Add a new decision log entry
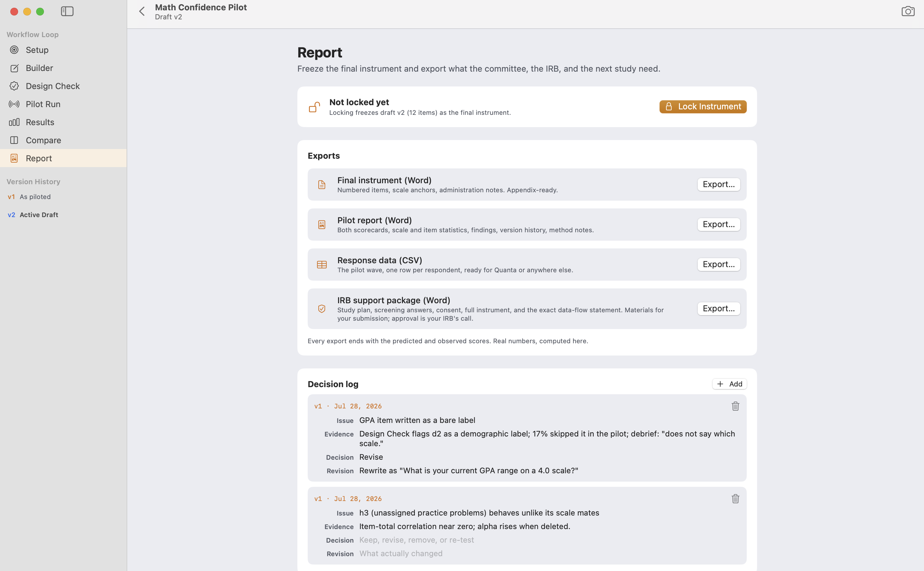This screenshot has height=571, width=924. [x=729, y=384]
